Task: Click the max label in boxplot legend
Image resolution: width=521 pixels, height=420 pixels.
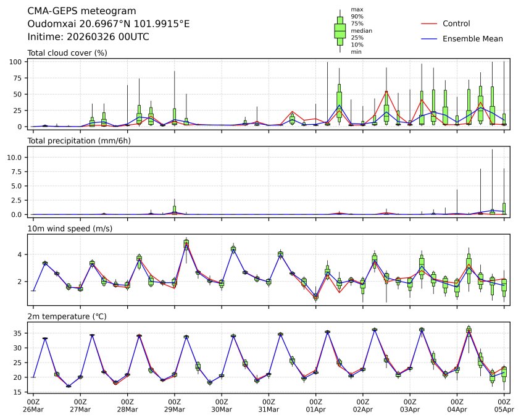Action: click(356, 10)
